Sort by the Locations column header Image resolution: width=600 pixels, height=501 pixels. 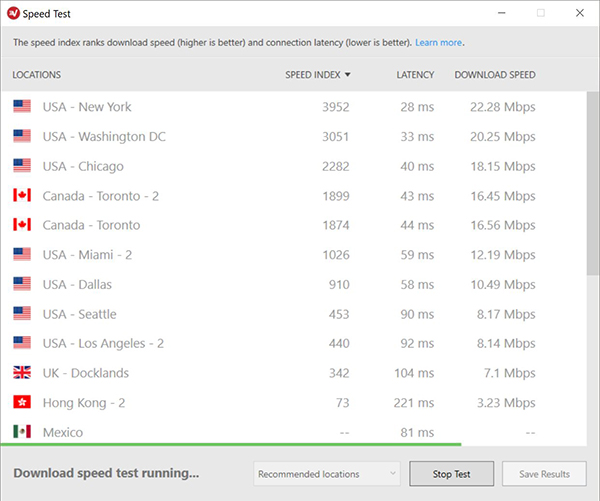37,75
